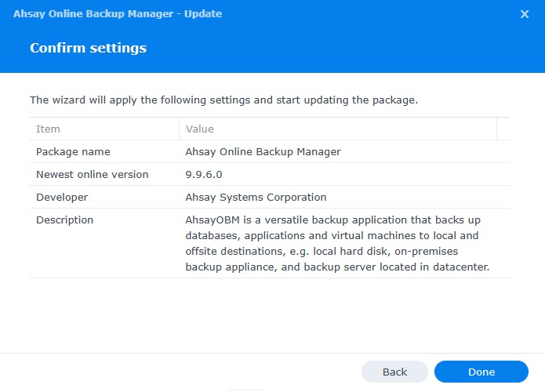Click the 9.9.6.0 version value
The height and width of the screenshot is (392, 545).
tap(205, 174)
